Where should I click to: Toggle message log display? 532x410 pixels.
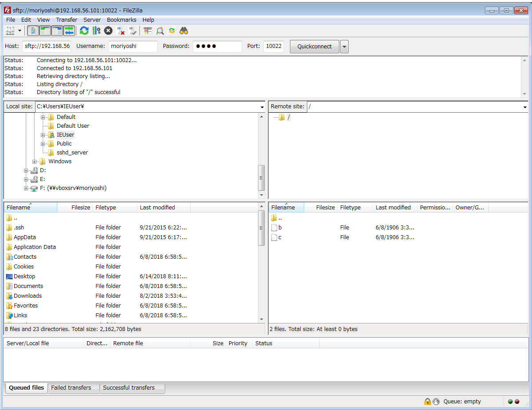click(33, 31)
